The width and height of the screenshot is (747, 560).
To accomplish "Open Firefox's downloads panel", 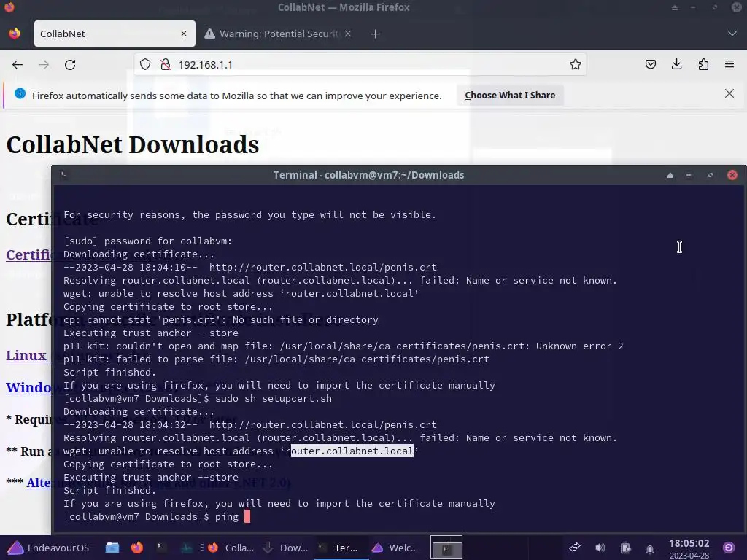I will point(676,64).
